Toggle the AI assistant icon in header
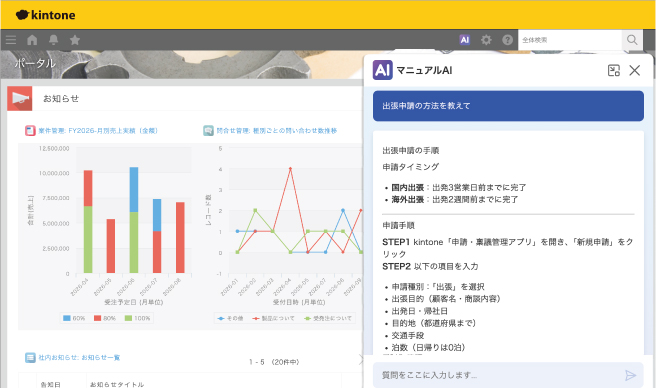This screenshot has height=388, width=656. click(x=464, y=40)
